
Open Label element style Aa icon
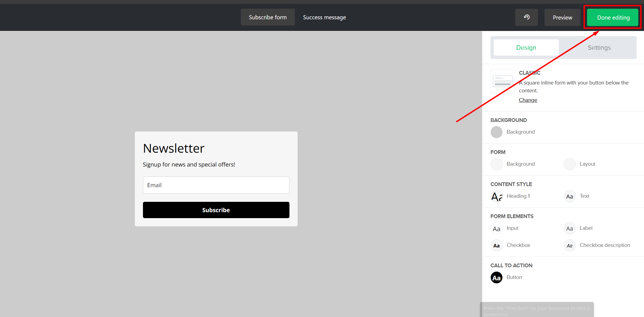pos(569,228)
